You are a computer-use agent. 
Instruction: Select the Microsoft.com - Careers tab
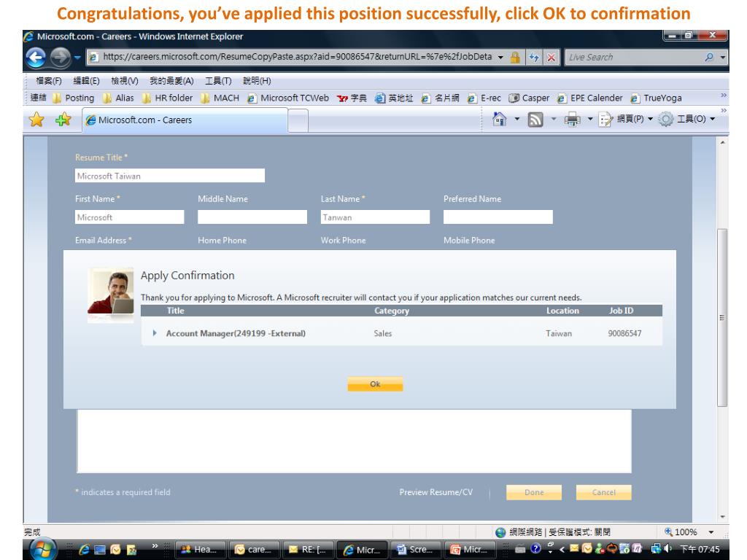pyautogui.click(x=185, y=120)
